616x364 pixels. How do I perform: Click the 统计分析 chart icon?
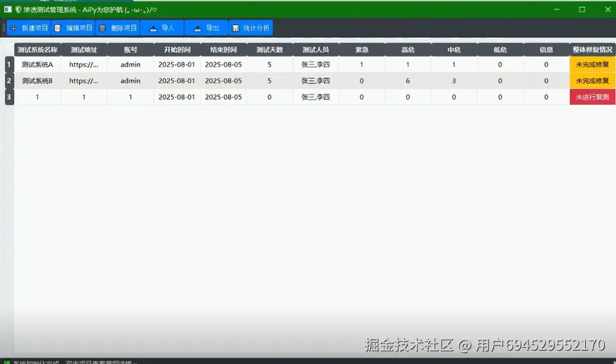point(235,28)
